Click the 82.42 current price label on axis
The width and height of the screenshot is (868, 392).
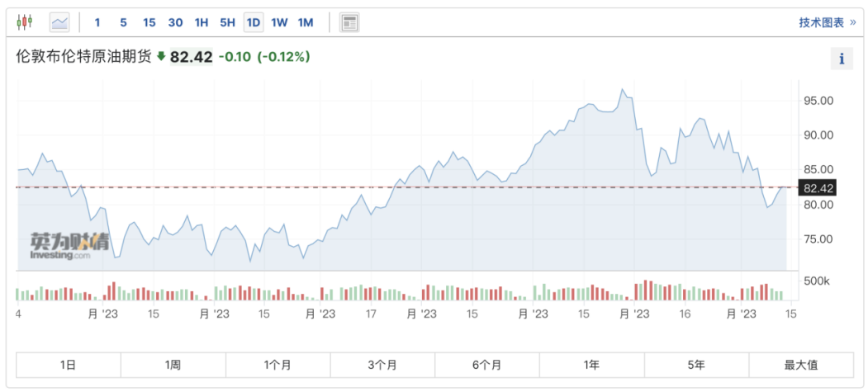(818, 188)
